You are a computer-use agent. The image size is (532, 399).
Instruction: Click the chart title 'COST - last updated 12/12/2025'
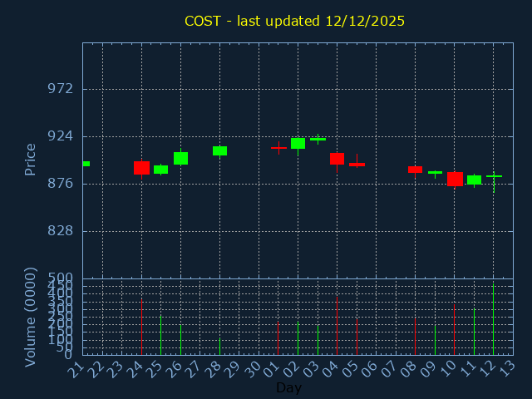[294, 21]
